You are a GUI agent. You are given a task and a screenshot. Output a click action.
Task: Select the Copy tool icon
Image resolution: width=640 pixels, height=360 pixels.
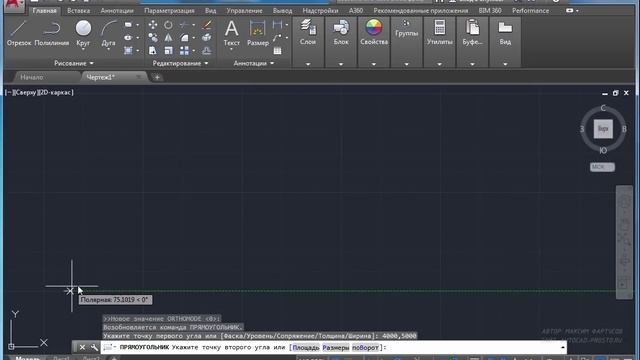coord(153,38)
